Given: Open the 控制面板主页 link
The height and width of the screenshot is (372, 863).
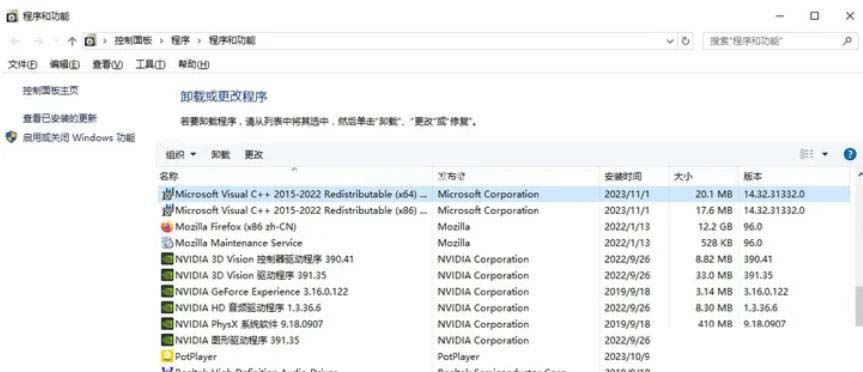Looking at the screenshot, I should [x=51, y=90].
